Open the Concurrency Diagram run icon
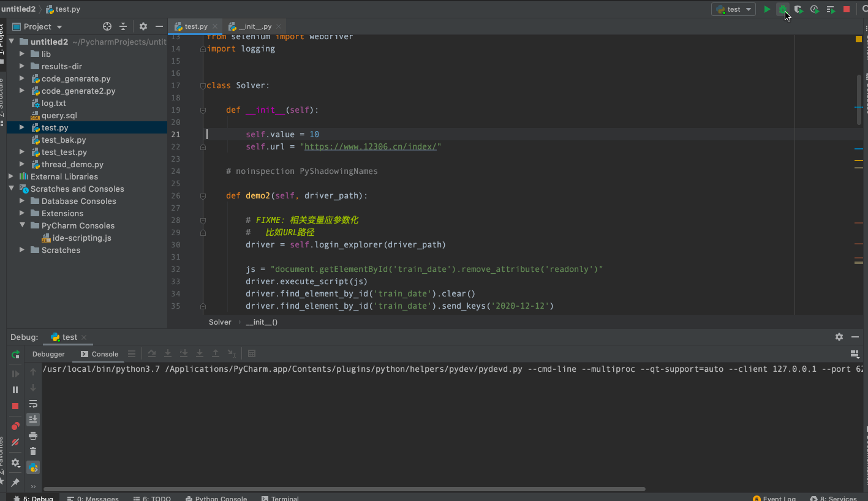 [831, 9]
